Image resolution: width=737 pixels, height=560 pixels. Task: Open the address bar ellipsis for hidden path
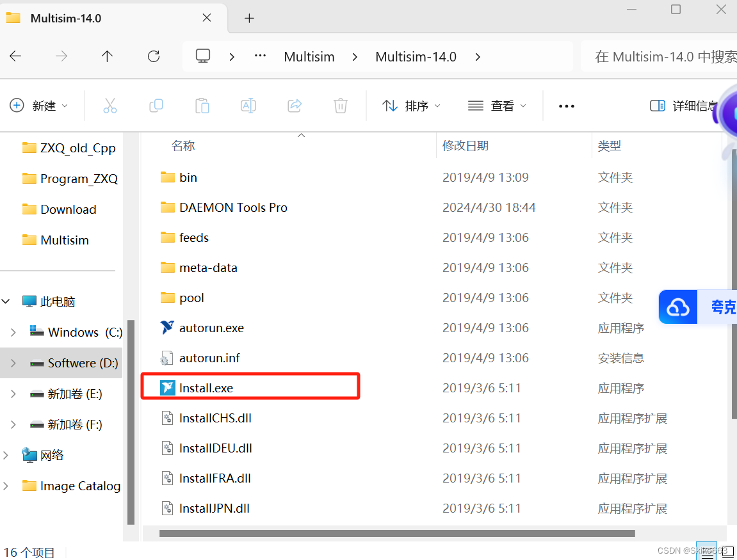[261, 56]
